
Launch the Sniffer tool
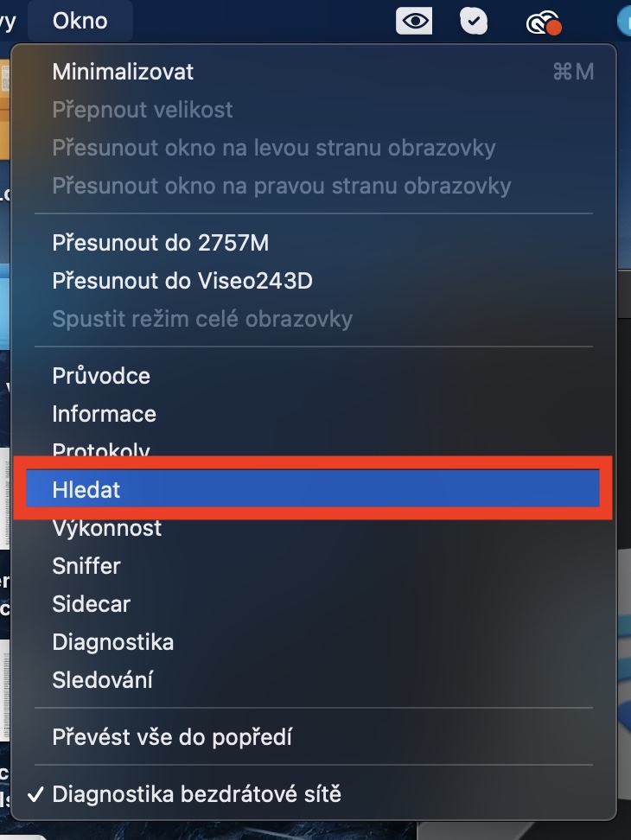coord(86,566)
